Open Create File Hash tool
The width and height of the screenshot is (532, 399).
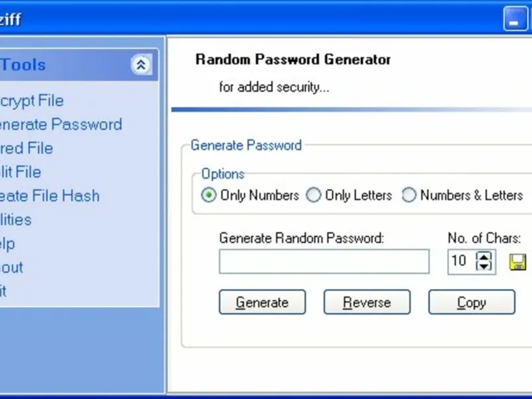click(x=49, y=196)
